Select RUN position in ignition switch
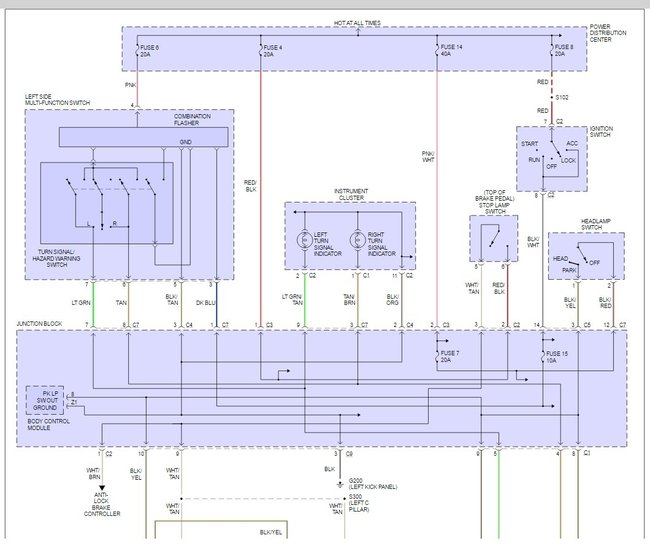This screenshot has height=546, width=650. [534, 160]
